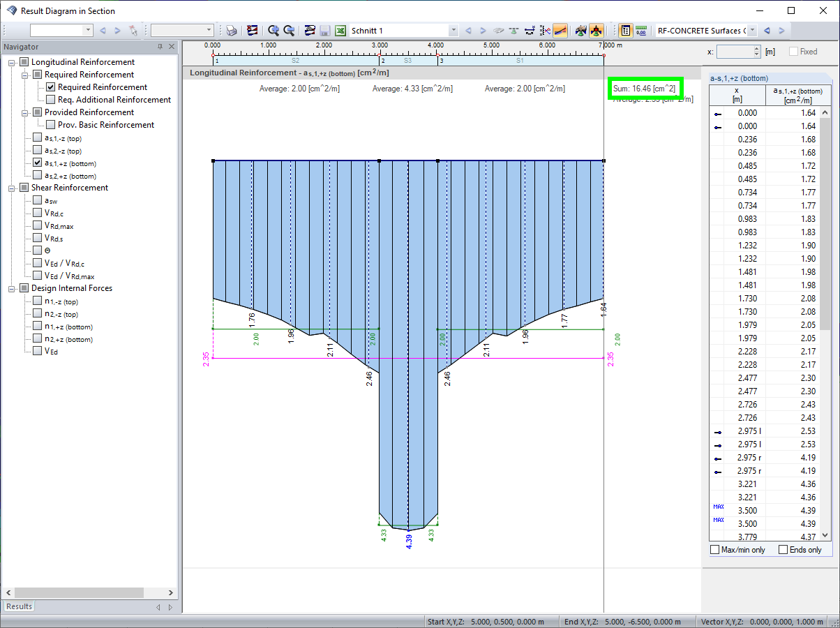
Task: Open the print dialog via printer icon
Action: click(231, 29)
